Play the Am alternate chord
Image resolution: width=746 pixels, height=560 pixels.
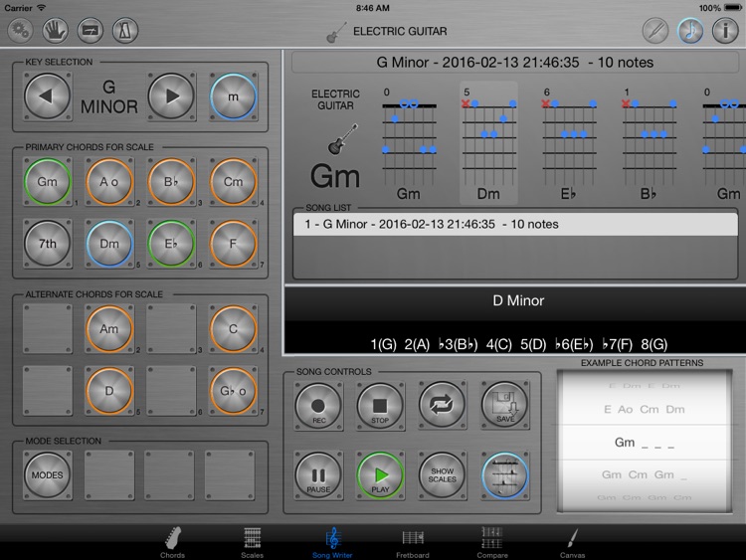coord(109,329)
